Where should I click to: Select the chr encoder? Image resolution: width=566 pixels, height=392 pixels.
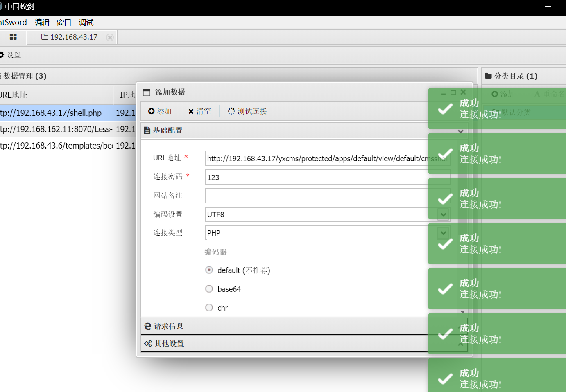click(x=209, y=308)
